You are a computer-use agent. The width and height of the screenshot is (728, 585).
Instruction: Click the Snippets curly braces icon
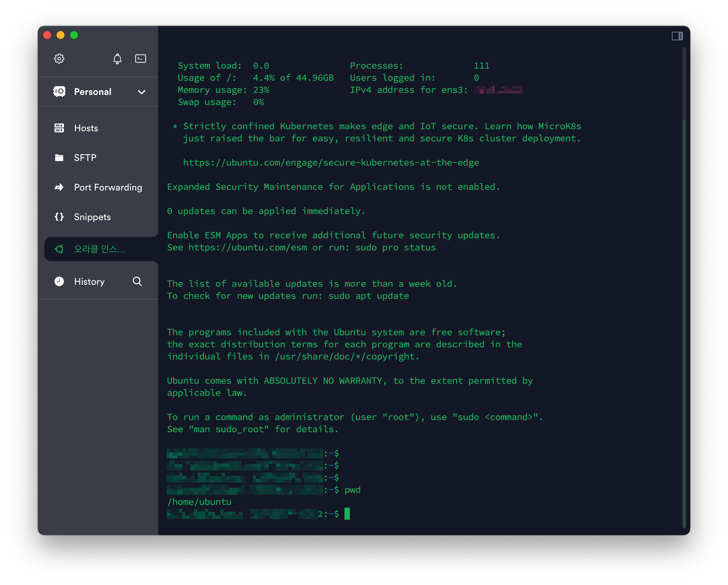(59, 217)
